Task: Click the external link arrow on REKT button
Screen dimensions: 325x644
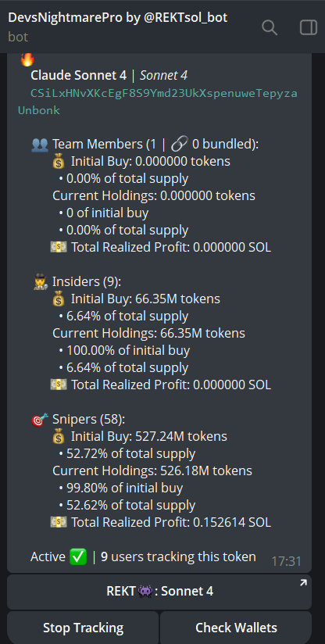Action: [x=303, y=583]
